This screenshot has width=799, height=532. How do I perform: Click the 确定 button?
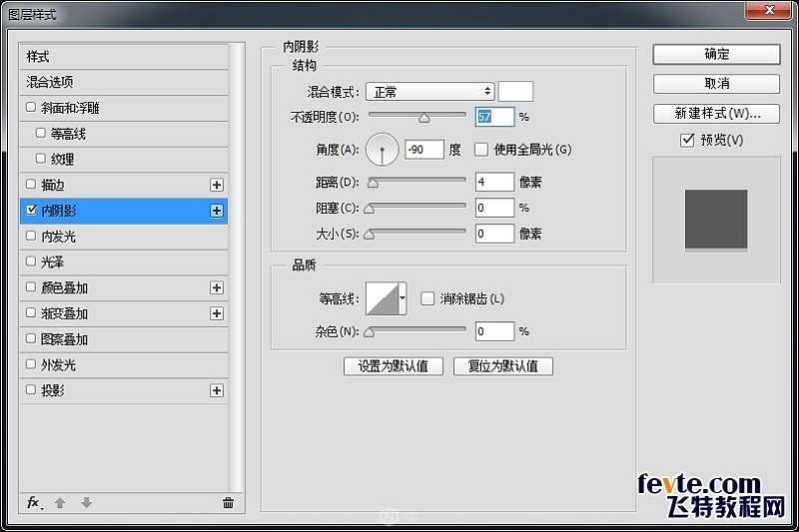click(716, 54)
